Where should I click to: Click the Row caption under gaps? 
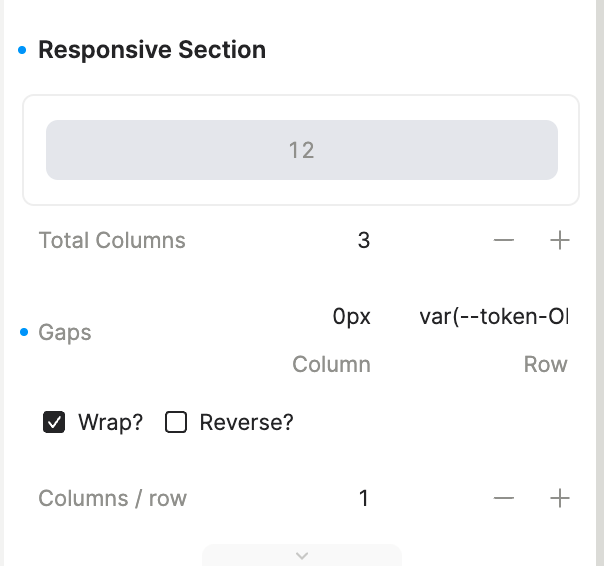click(545, 365)
